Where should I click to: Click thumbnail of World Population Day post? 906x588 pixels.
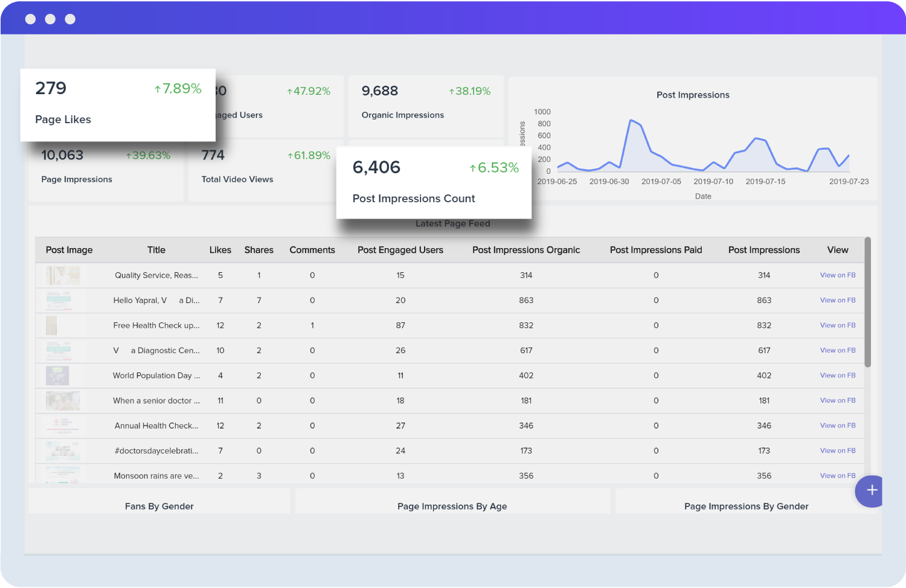(57, 375)
